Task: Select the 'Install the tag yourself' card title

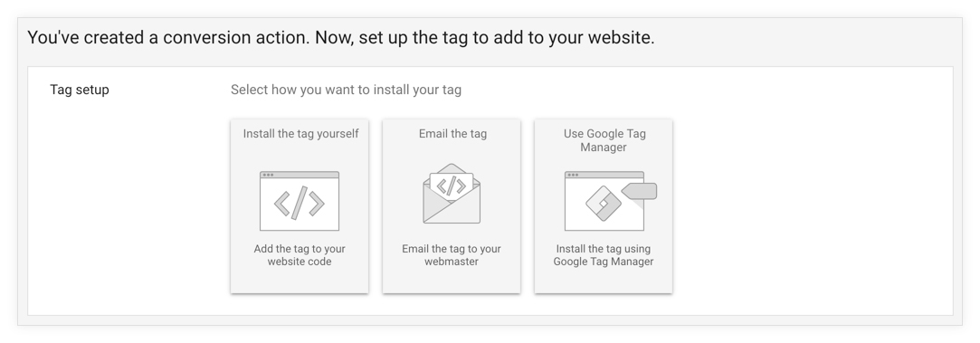Action: (300, 134)
